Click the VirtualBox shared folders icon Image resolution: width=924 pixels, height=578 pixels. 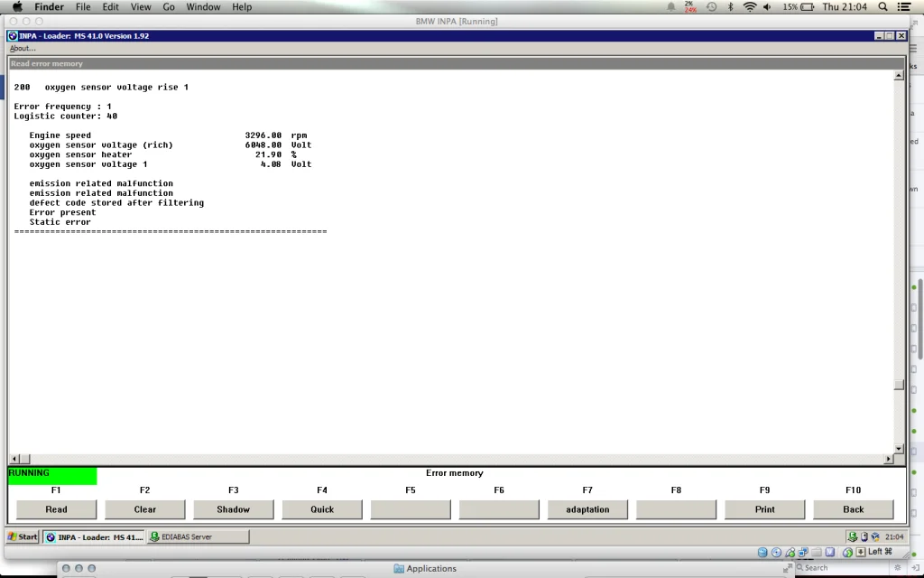click(x=817, y=553)
